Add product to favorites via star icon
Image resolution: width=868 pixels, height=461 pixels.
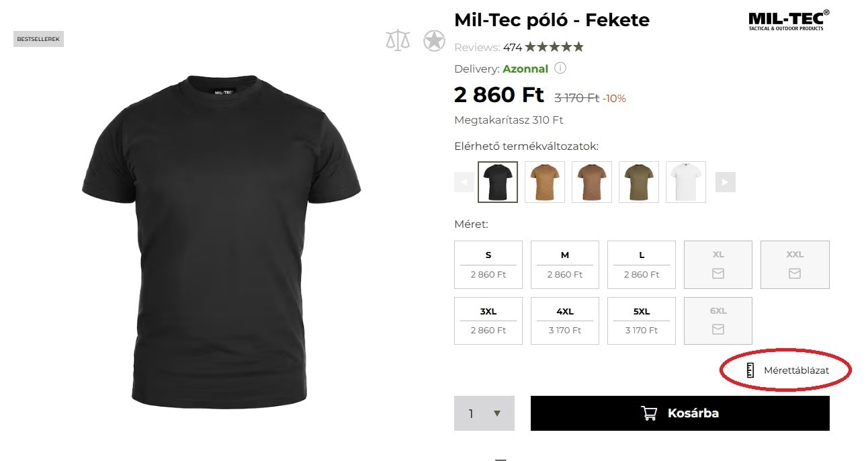point(435,40)
